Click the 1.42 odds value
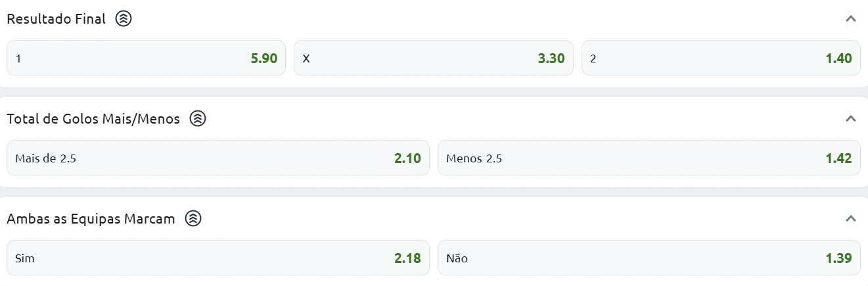The height and width of the screenshot is (286, 868). (x=838, y=158)
